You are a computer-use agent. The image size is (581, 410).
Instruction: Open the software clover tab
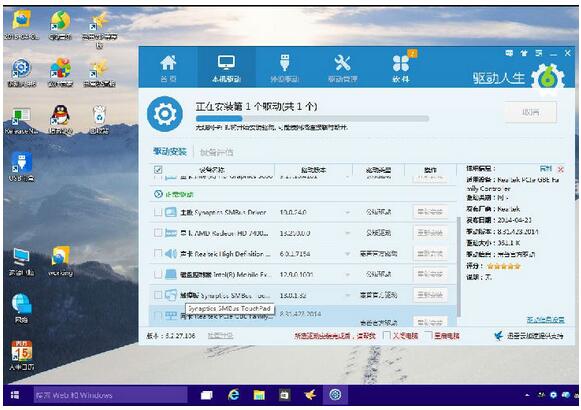tap(401, 68)
